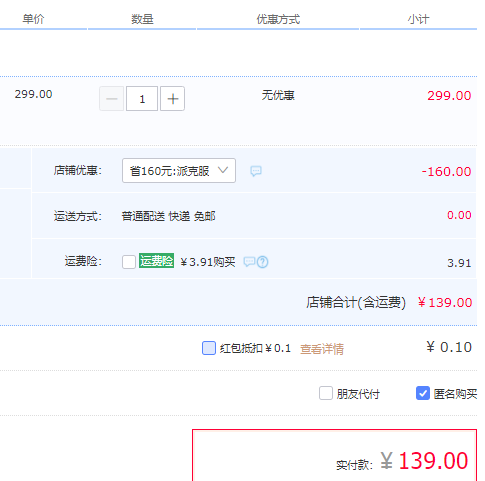Open the 查看详情 link
Image resolution: width=485 pixels, height=481 pixels.
pyautogui.click(x=322, y=349)
